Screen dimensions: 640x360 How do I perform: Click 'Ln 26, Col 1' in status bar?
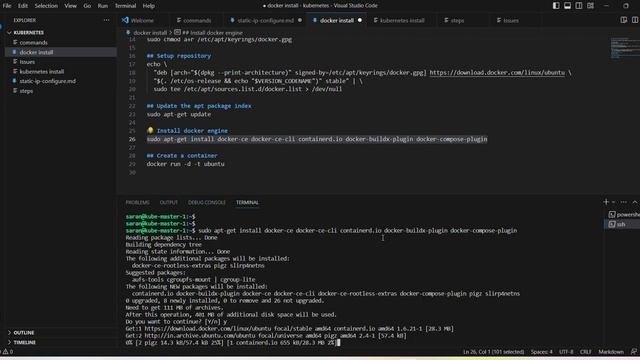pyautogui.click(x=493, y=351)
